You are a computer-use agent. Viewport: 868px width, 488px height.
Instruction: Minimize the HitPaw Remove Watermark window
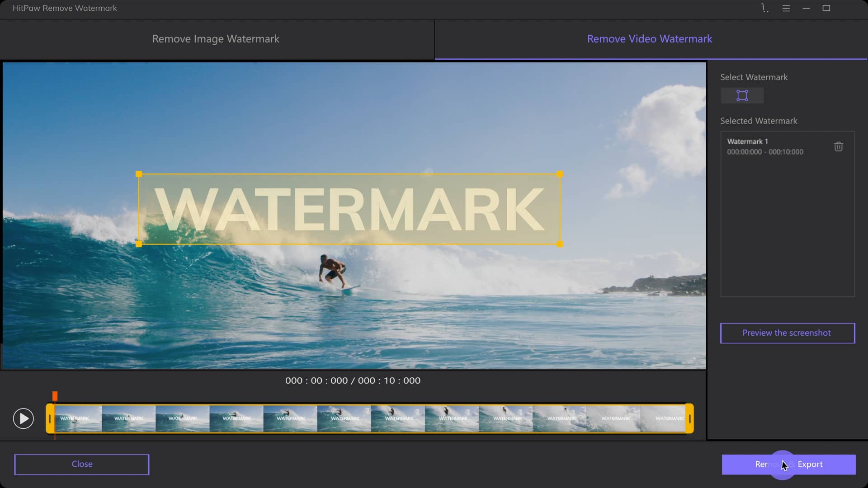point(806,8)
